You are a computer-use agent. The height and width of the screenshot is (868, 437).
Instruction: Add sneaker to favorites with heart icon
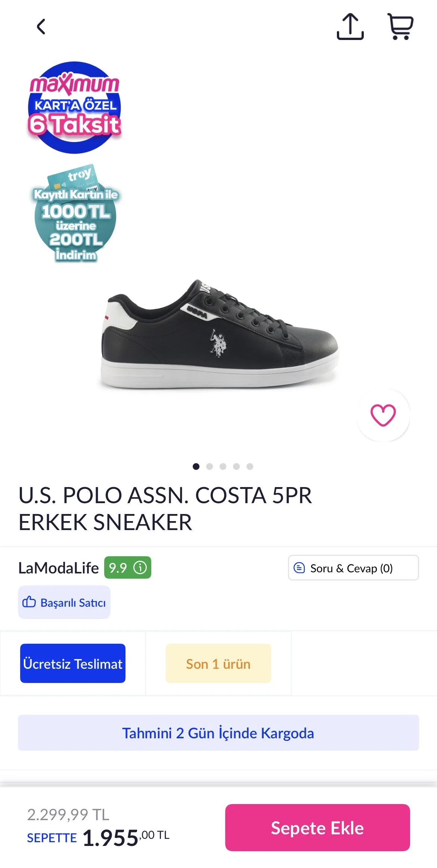point(383,415)
